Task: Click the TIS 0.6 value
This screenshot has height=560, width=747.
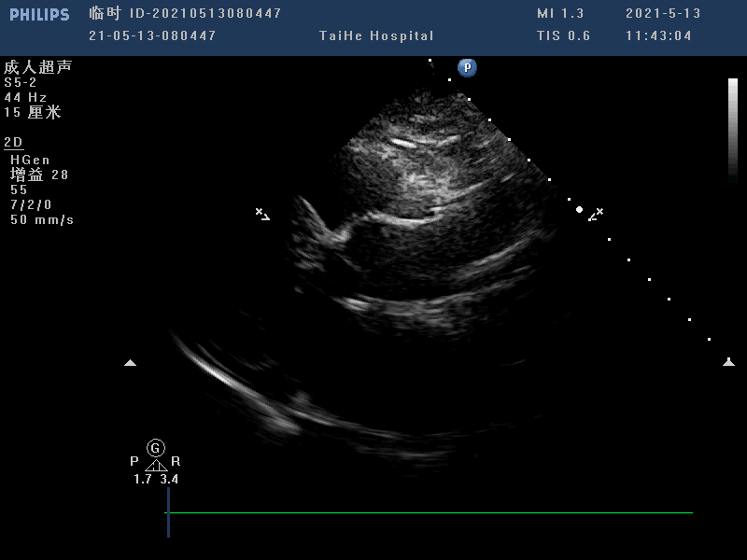Action: [564, 35]
